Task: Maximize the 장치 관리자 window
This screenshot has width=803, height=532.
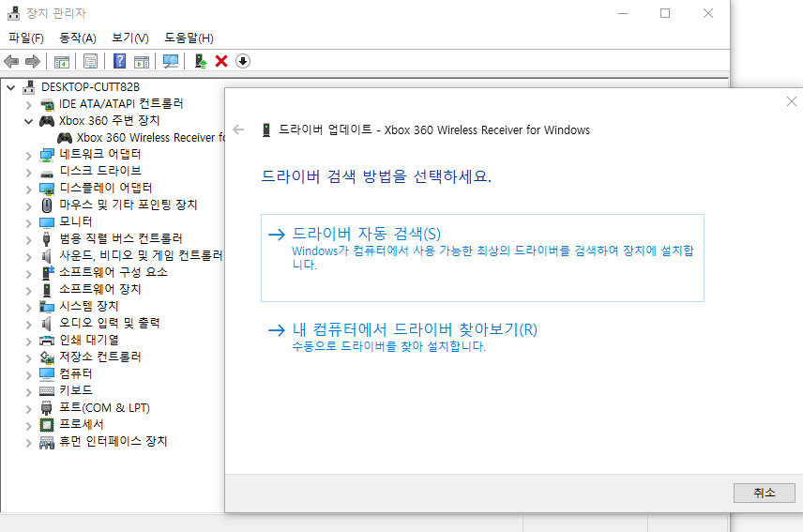Action: coord(665,13)
